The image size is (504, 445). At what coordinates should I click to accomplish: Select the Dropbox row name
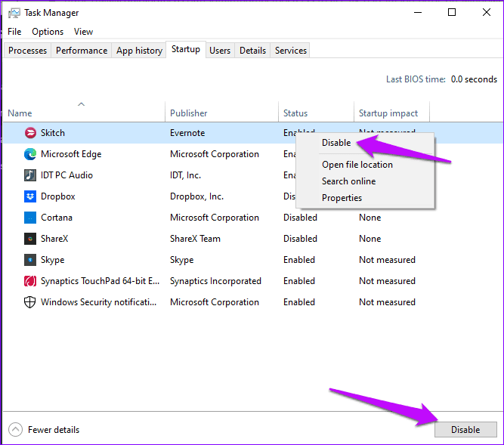58,196
